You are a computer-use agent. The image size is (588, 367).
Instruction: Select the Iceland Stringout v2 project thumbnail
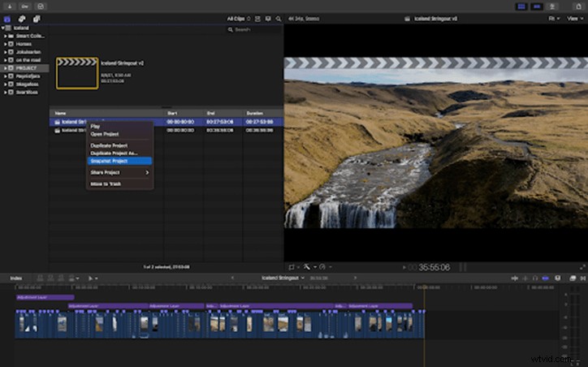tap(77, 73)
